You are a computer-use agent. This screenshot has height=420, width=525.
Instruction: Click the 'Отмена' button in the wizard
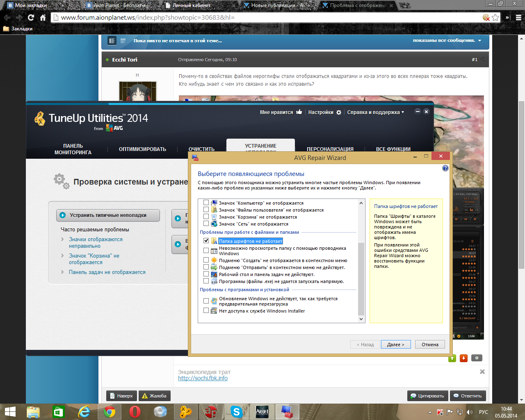tap(430, 345)
